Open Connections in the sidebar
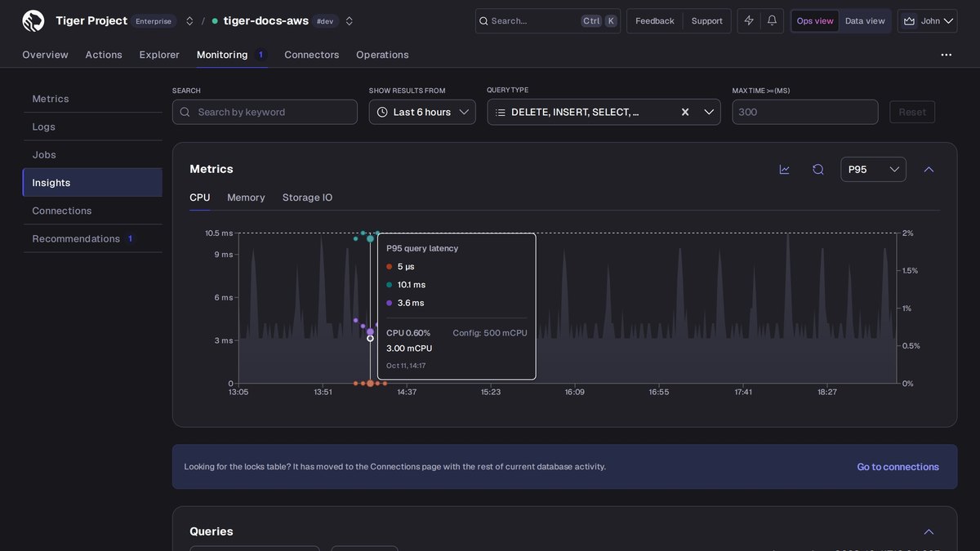The width and height of the screenshot is (980, 551). (x=92, y=211)
